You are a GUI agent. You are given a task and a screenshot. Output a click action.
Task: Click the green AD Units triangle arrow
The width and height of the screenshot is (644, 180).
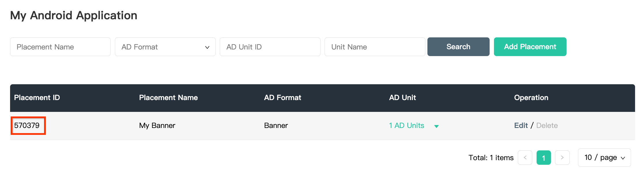436,126
